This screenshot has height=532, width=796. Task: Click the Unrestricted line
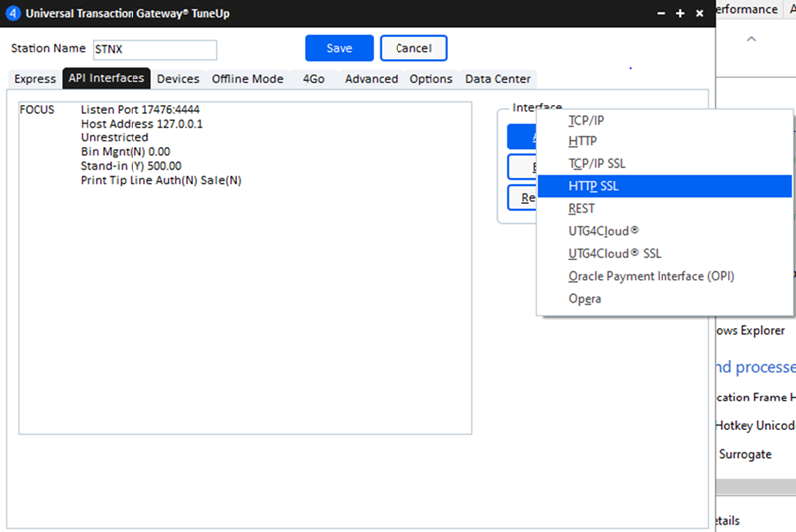point(115,137)
